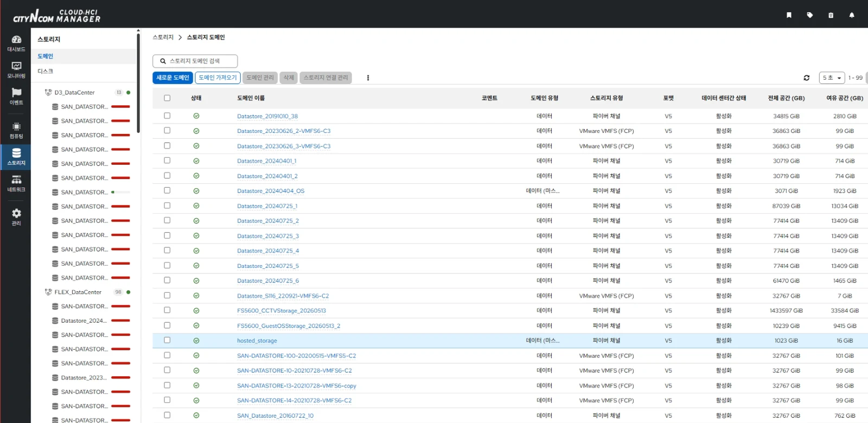Click the status icon of Datastore_20191010_38
The image size is (868, 423).
point(196,116)
